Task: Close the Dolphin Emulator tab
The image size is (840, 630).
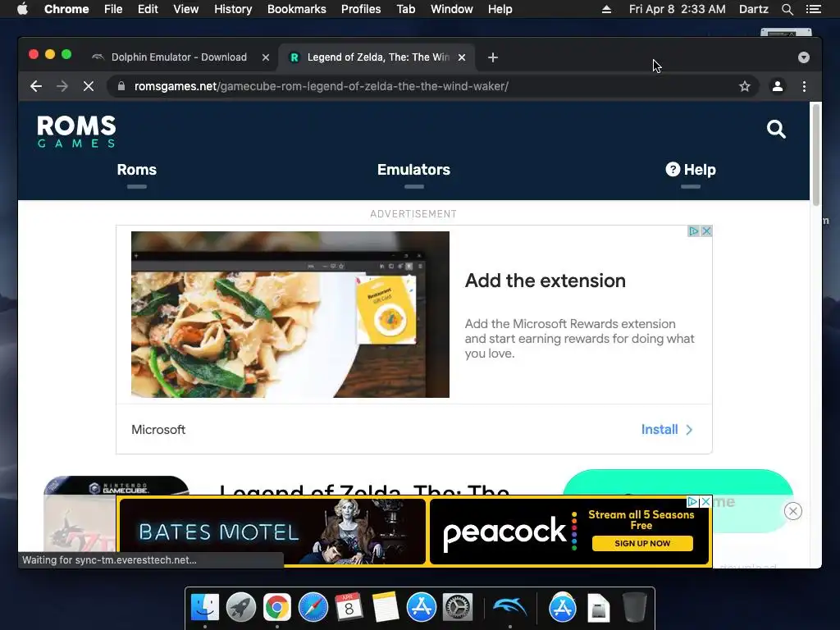Action: pos(265,57)
